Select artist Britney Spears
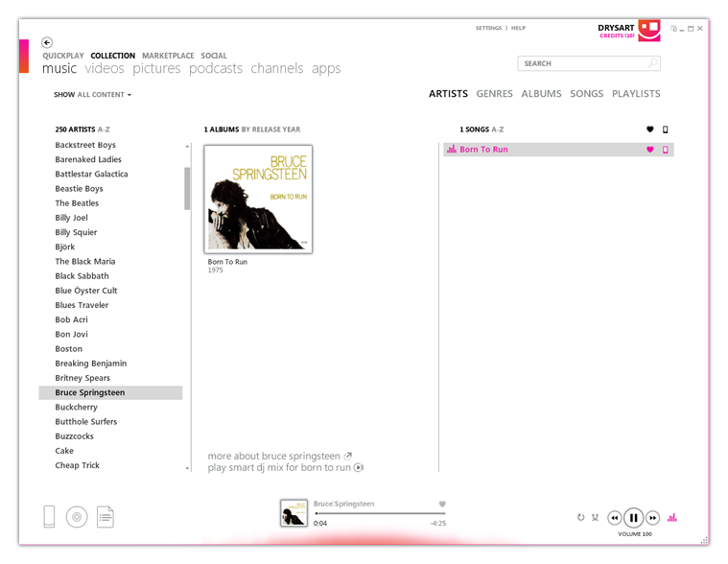Viewport: 728px width, 564px height. (x=82, y=378)
